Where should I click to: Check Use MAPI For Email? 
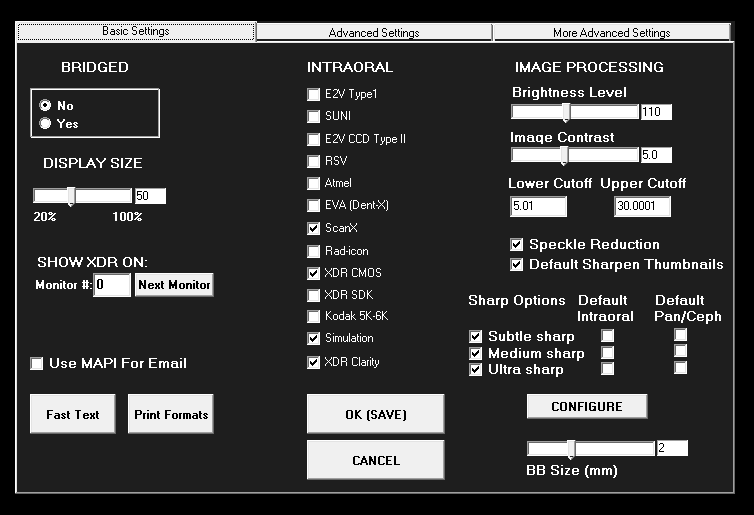point(37,363)
